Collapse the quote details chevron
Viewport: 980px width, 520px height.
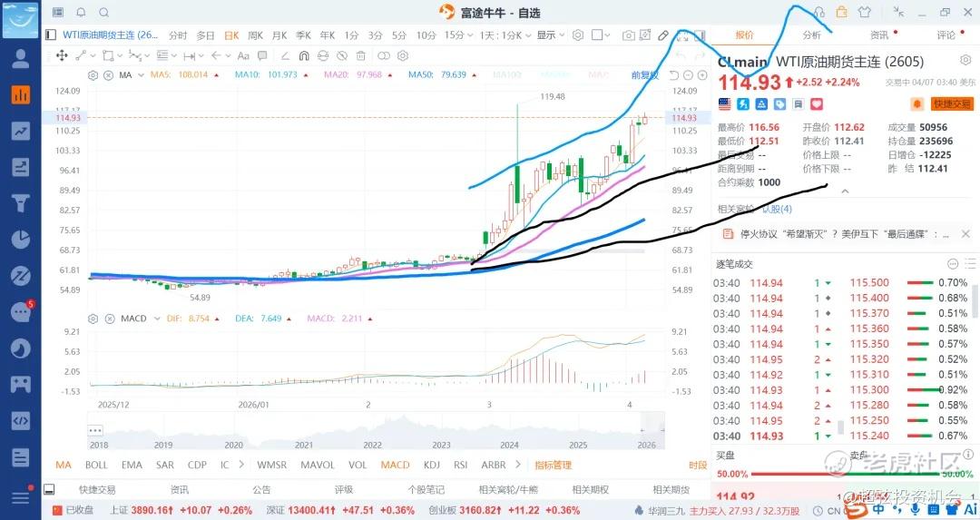tap(845, 191)
